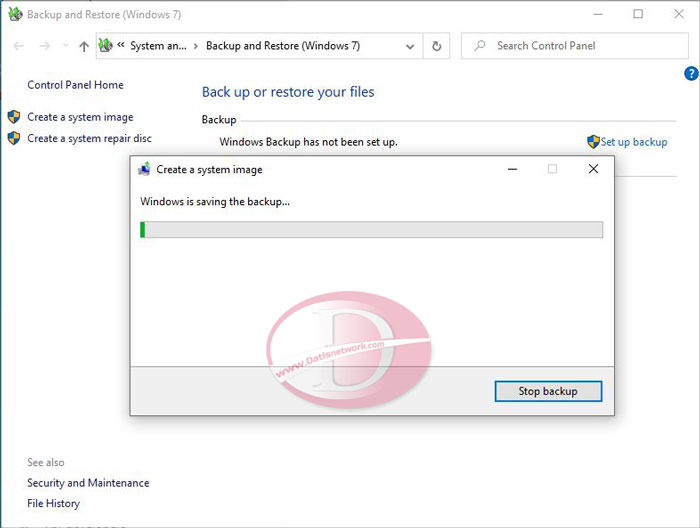Click the address bar Control Panel icon
The image size is (700, 528).
tap(105, 45)
